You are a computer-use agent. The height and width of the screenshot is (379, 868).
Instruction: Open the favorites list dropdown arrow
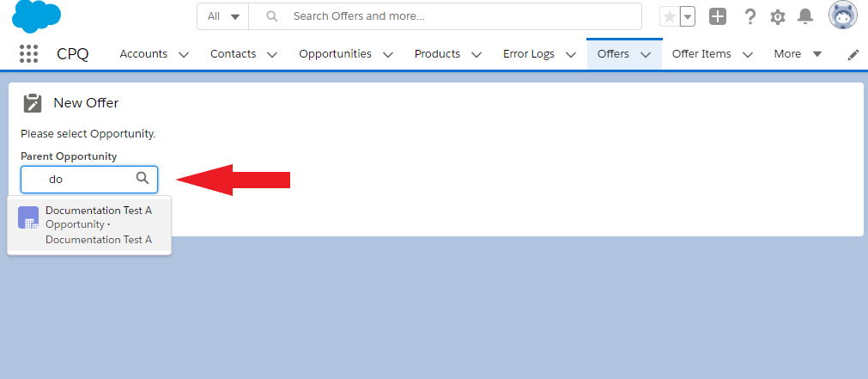tap(688, 16)
